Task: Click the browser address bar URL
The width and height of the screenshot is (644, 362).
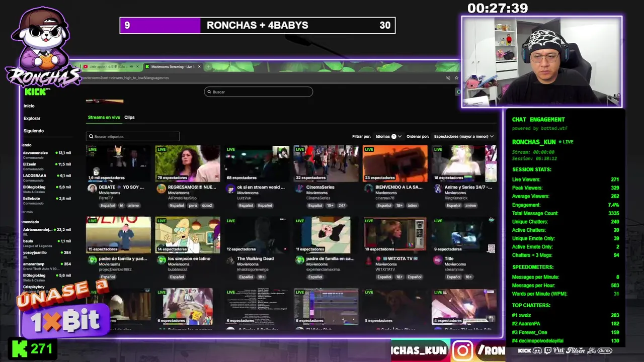Action: click(126, 78)
